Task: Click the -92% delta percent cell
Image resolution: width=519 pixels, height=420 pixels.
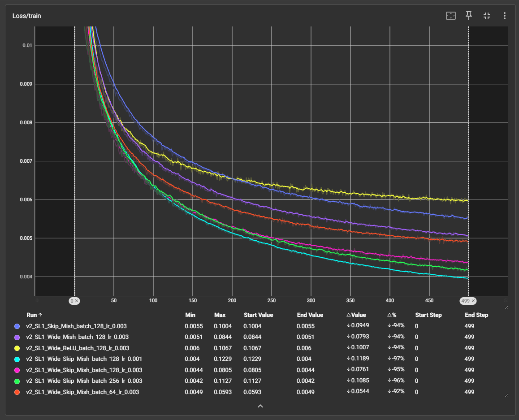Action: 396,391
